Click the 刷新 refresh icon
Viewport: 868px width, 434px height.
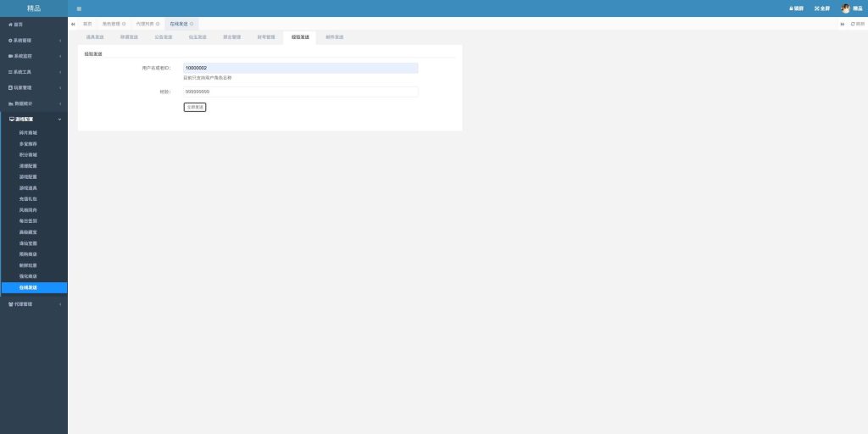(x=858, y=24)
